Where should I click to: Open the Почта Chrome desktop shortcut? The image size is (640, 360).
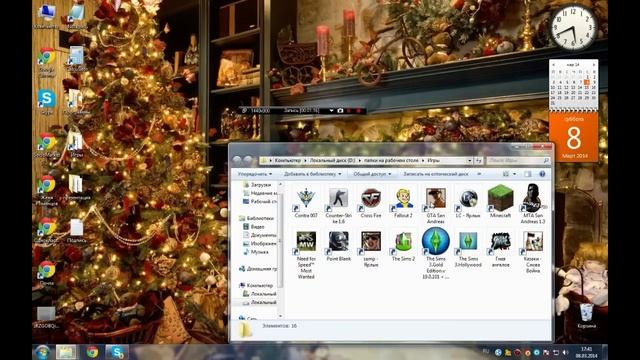[x=47, y=273]
